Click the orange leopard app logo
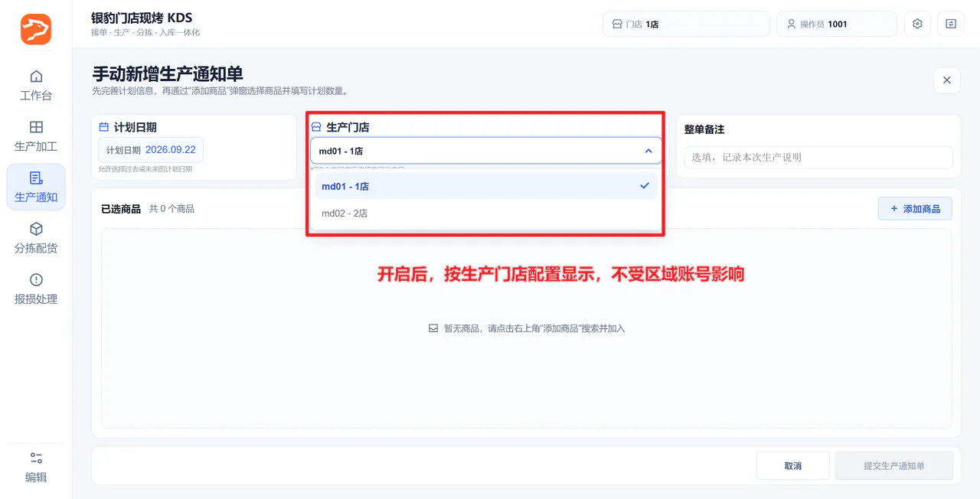Screen dimensions: 980x499 (36, 29)
